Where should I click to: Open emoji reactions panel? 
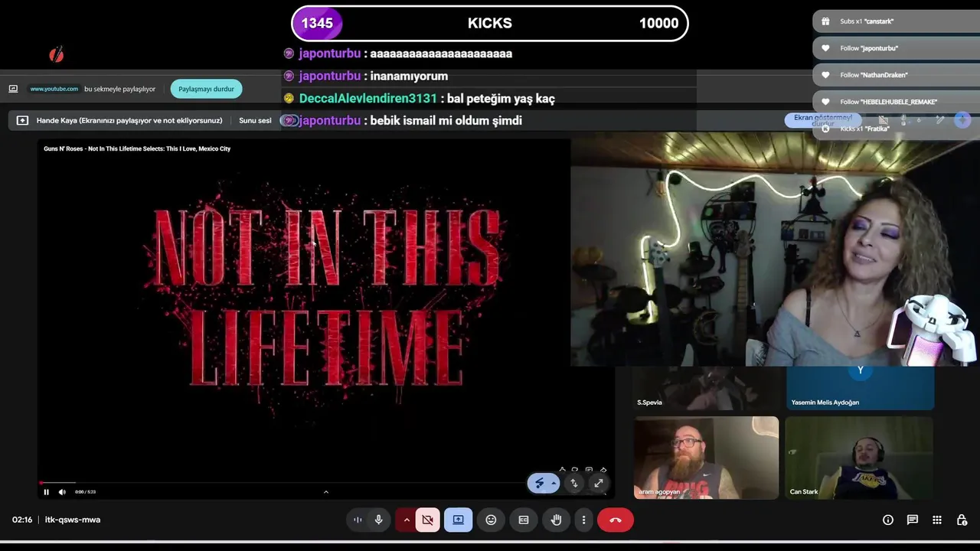pos(491,520)
